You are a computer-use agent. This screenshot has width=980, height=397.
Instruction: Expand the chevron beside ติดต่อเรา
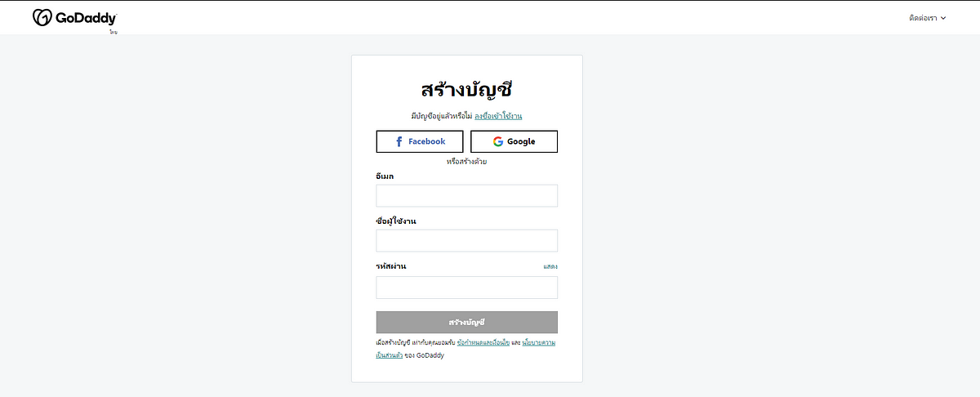point(943,17)
